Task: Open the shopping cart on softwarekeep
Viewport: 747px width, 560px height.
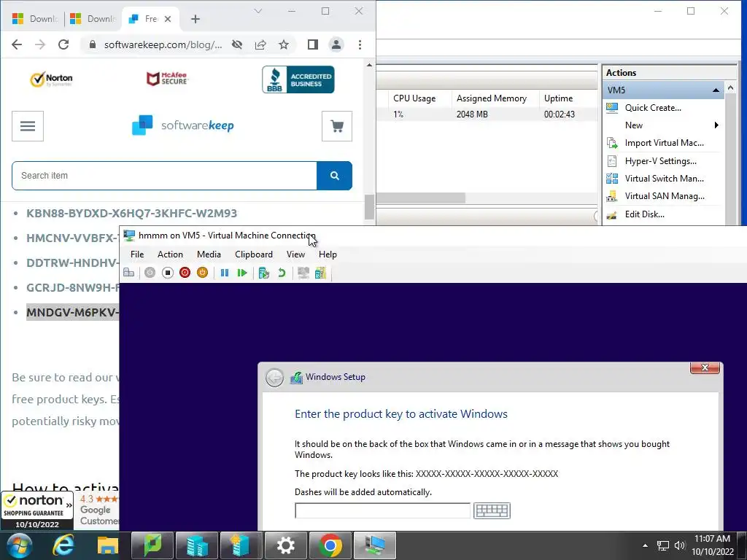Action: [x=337, y=126]
